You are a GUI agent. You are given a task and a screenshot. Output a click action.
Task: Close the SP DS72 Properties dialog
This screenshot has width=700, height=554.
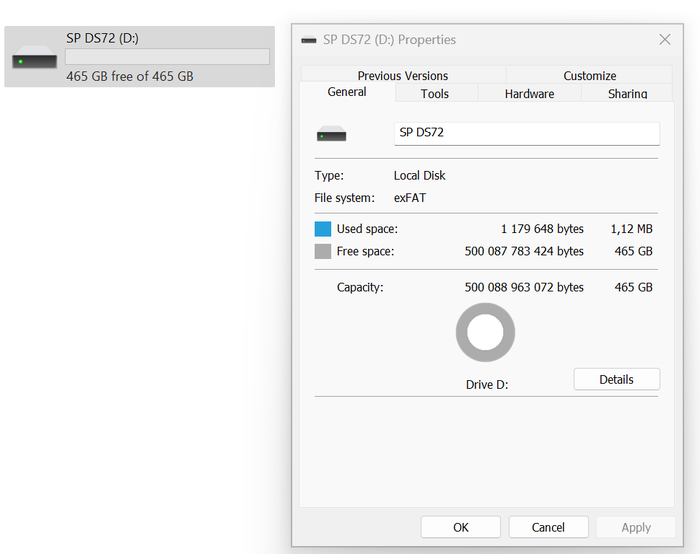664,40
